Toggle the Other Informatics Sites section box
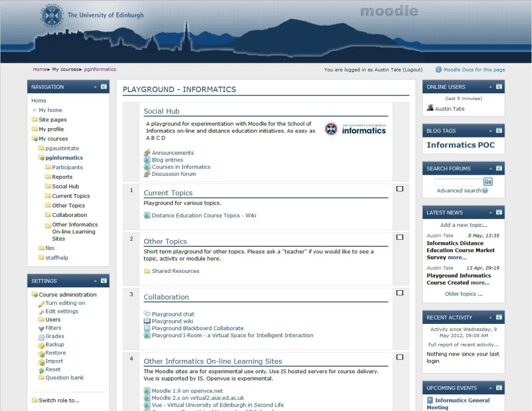The image size is (532, 411). tap(400, 357)
